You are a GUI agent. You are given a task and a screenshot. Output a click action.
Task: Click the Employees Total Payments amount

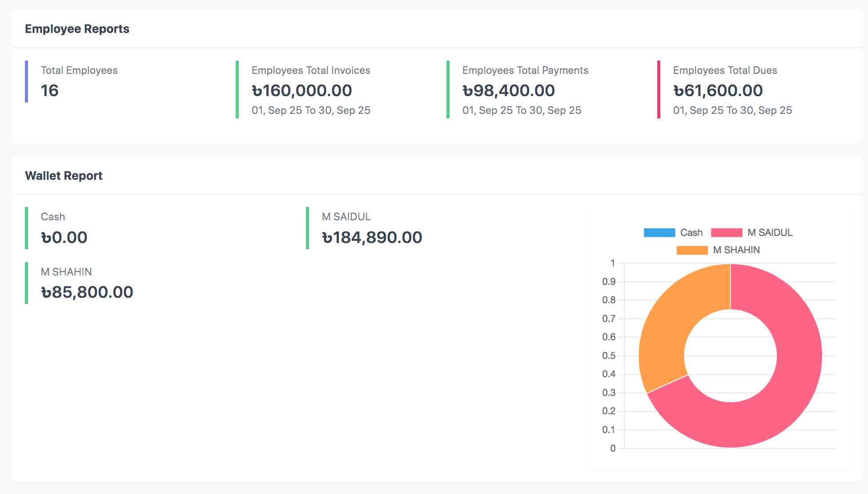point(509,91)
